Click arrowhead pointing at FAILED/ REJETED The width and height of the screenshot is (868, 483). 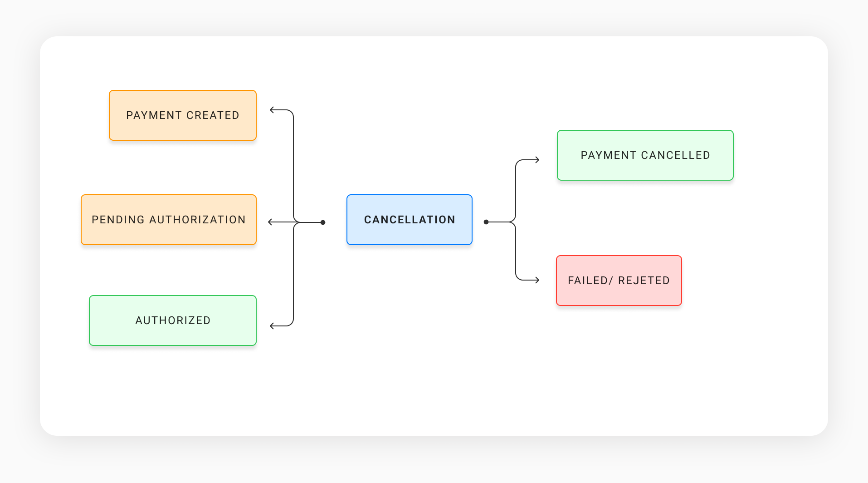click(537, 280)
